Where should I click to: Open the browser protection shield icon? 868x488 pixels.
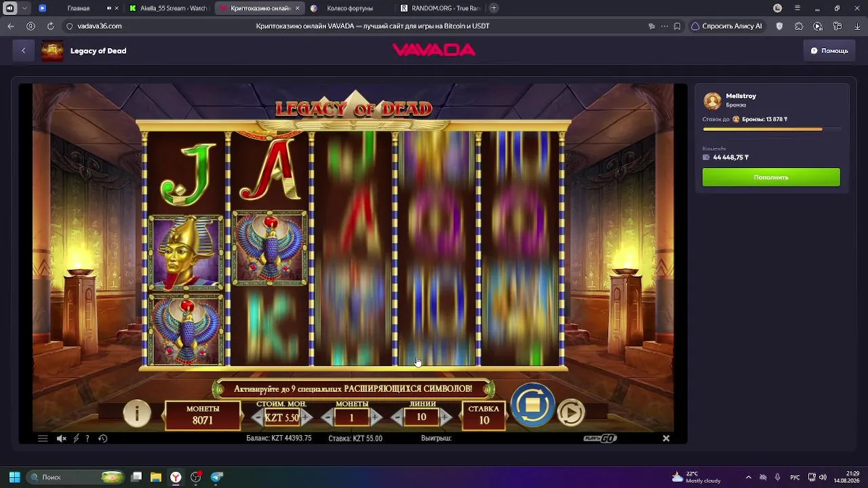779,26
